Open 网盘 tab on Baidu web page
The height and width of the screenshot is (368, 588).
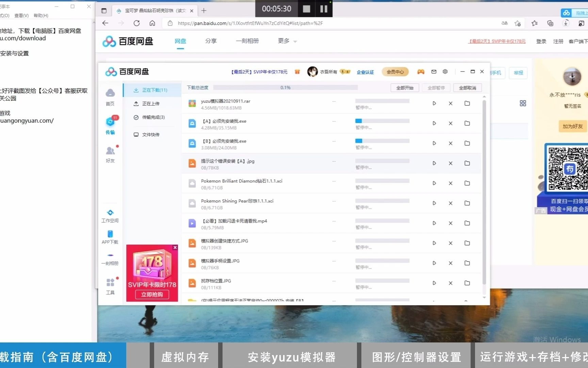180,41
